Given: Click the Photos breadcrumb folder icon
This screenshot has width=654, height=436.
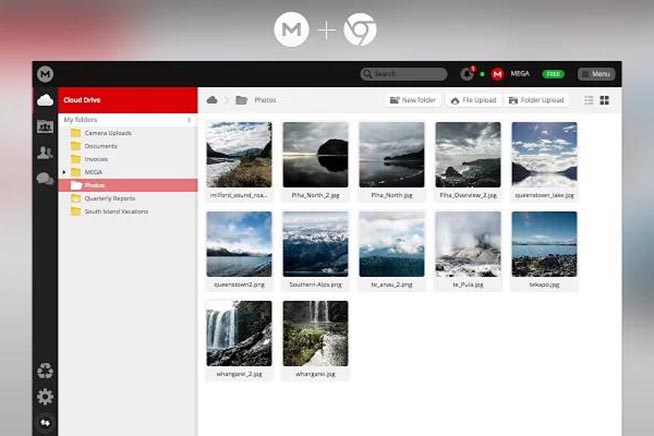Looking at the screenshot, I should (241, 100).
